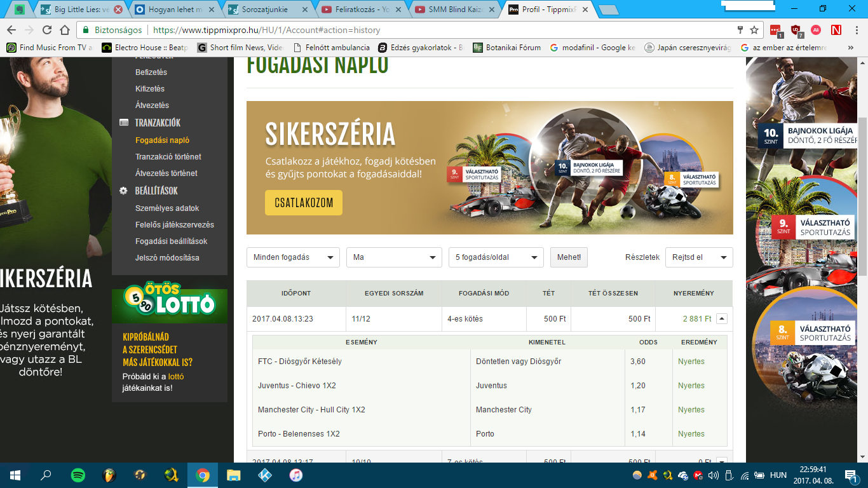
Task: Open the modafinil Google bookmark
Action: click(x=593, y=48)
